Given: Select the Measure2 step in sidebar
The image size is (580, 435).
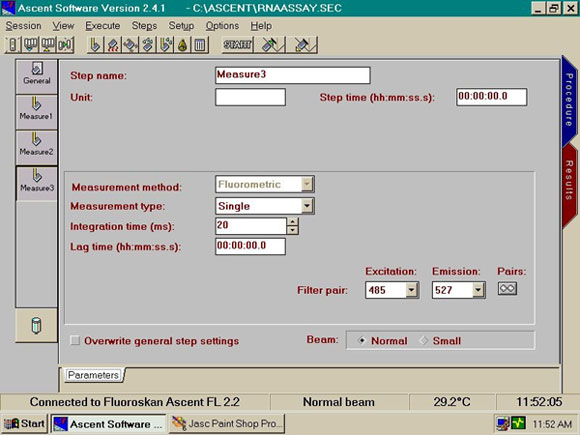Looking at the screenshot, I should [x=37, y=148].
